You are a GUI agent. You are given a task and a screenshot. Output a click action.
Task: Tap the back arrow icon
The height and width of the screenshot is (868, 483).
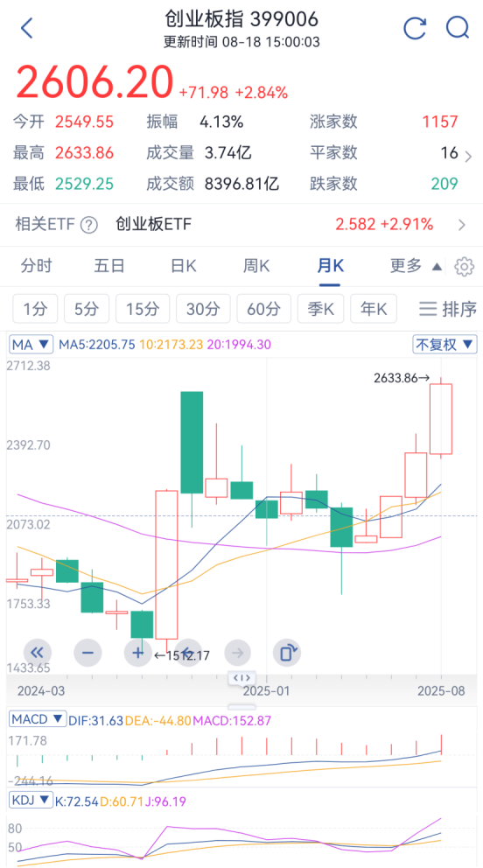click(x=27, y=28)
